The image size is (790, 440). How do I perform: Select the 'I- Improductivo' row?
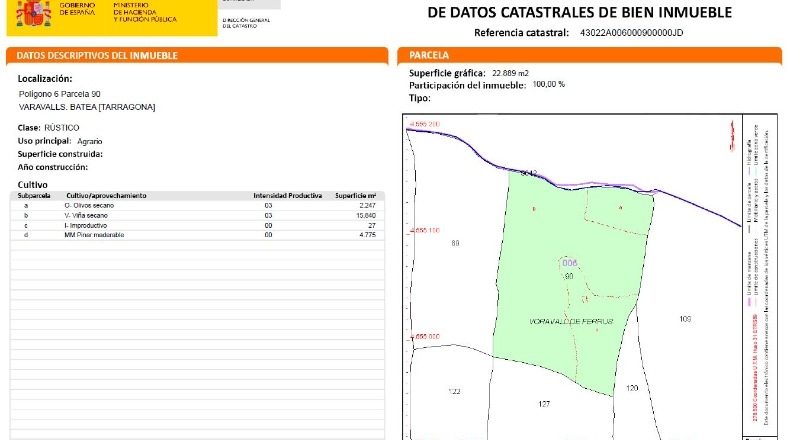[197, 226]
